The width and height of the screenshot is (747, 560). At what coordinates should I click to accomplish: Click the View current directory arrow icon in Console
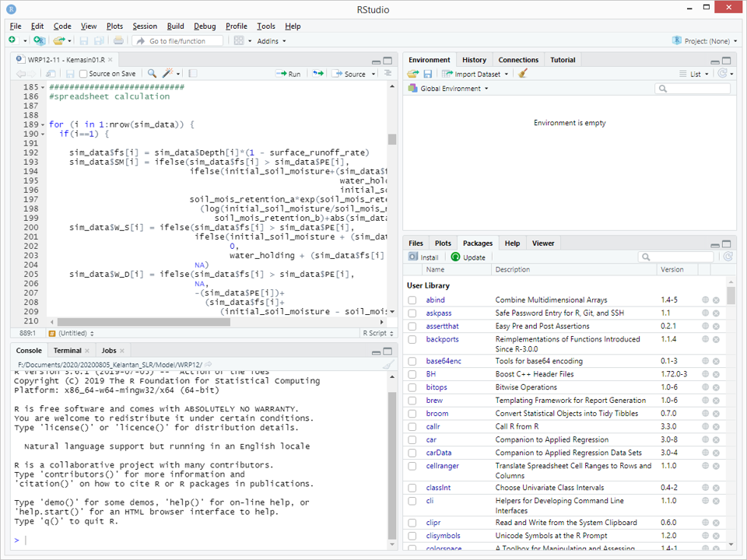209,364
